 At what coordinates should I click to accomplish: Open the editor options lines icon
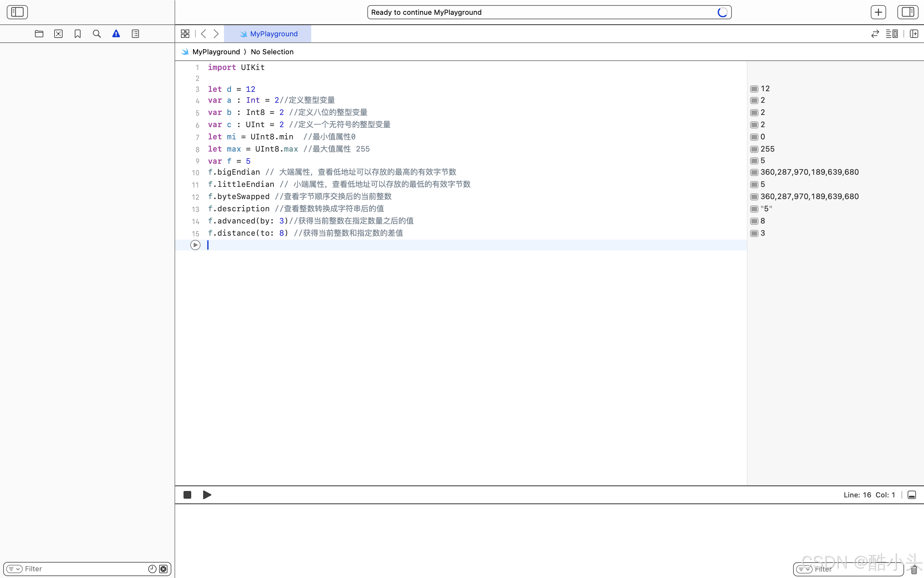(x=892, y=34)
